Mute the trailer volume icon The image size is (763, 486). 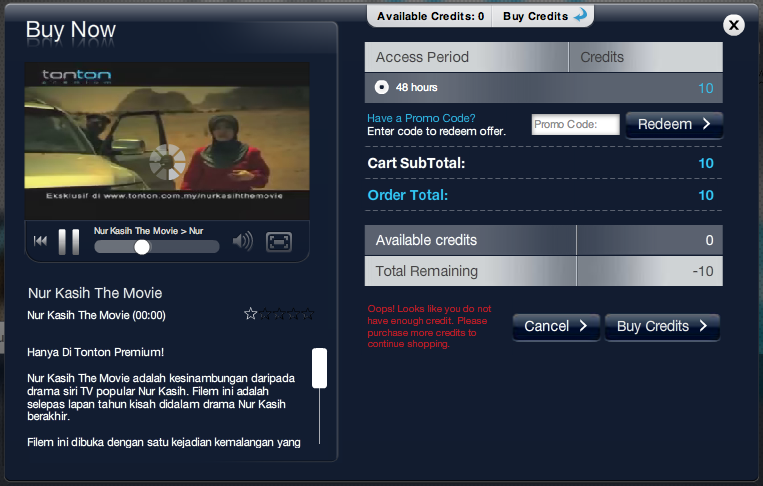coord(243,241)
